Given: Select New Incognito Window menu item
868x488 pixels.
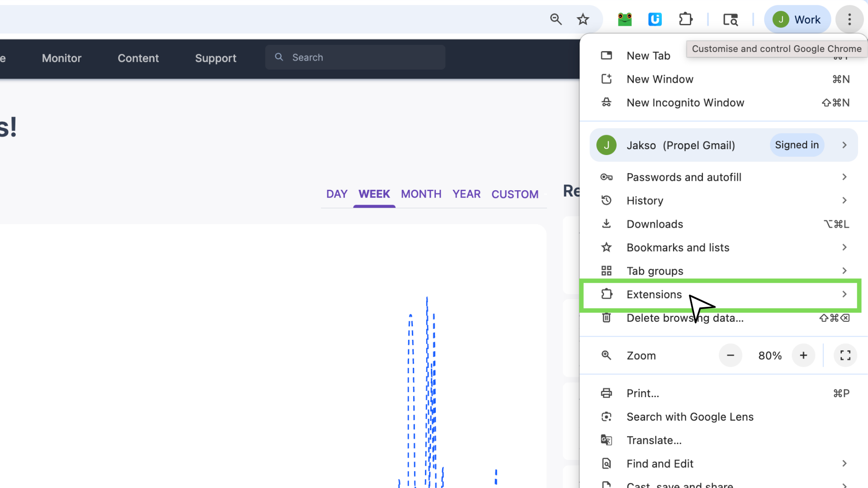Looking at the screenshot, I should 685,103.
